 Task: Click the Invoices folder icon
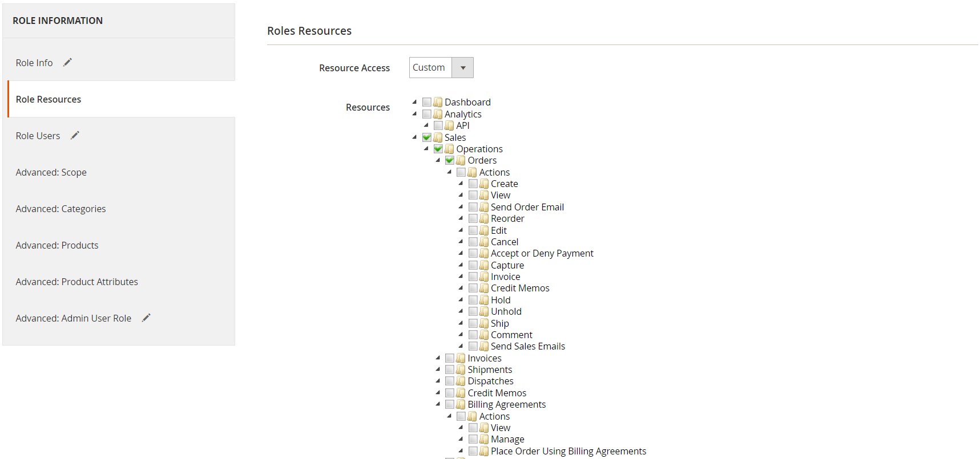(461, 358)
